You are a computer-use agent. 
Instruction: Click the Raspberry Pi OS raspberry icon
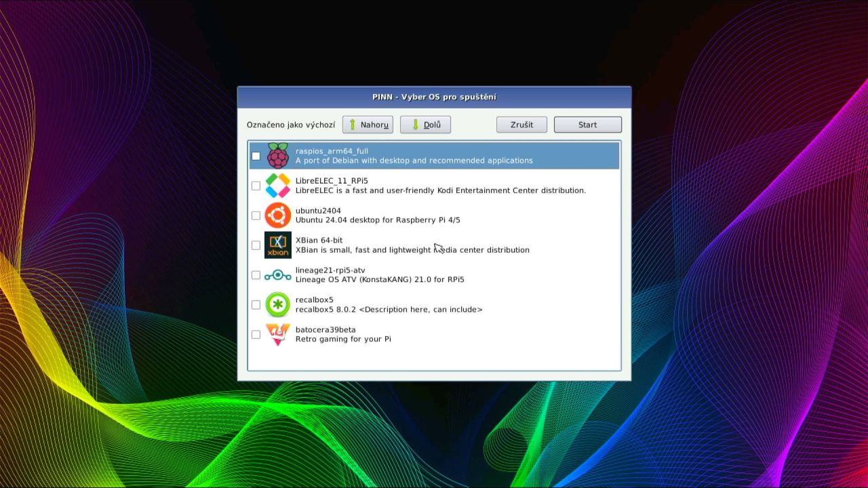coord(277,156)
